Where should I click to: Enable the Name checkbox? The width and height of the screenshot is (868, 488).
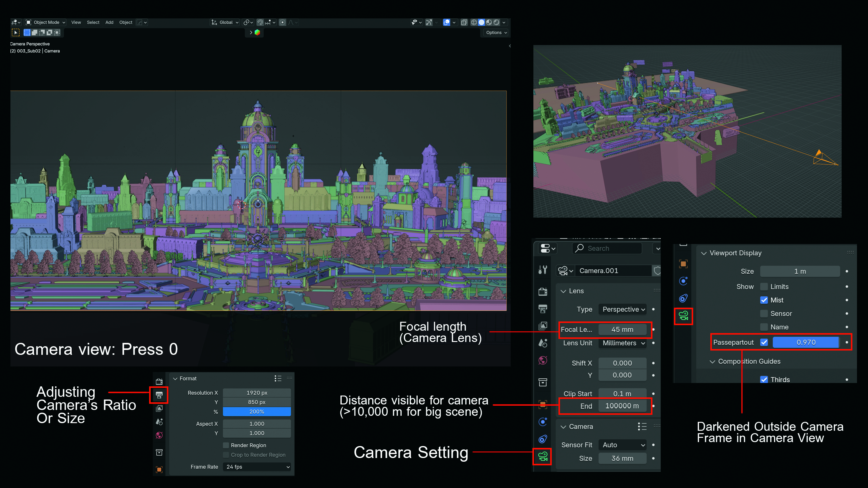tap(764, 327)
